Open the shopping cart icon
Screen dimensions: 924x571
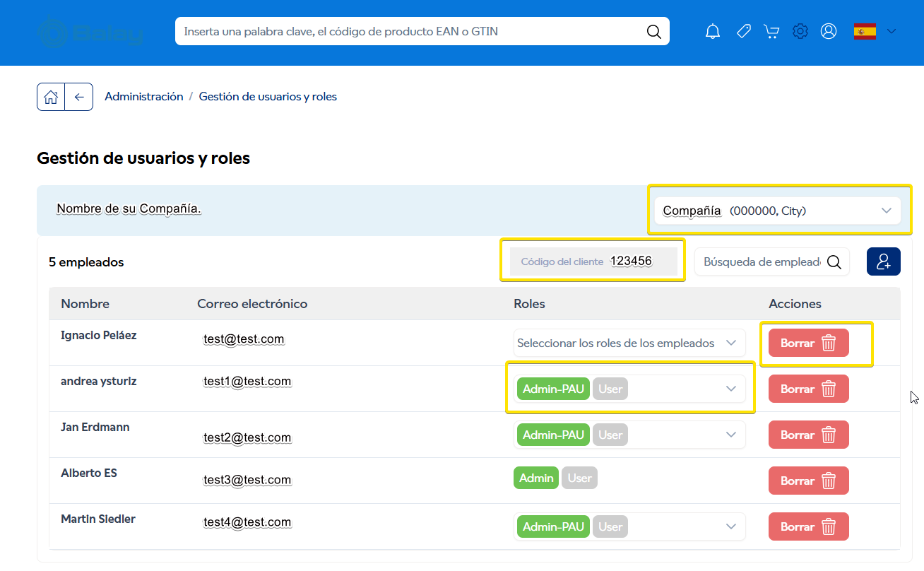pos(771,32)
